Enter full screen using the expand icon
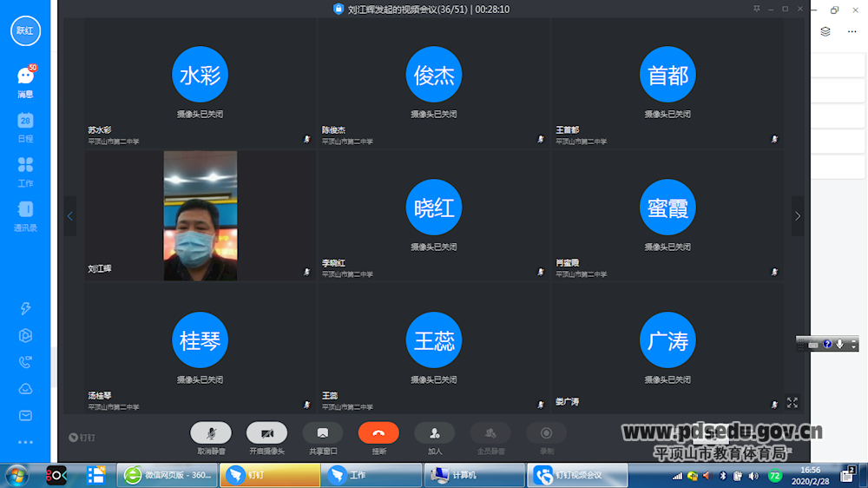 792,403
